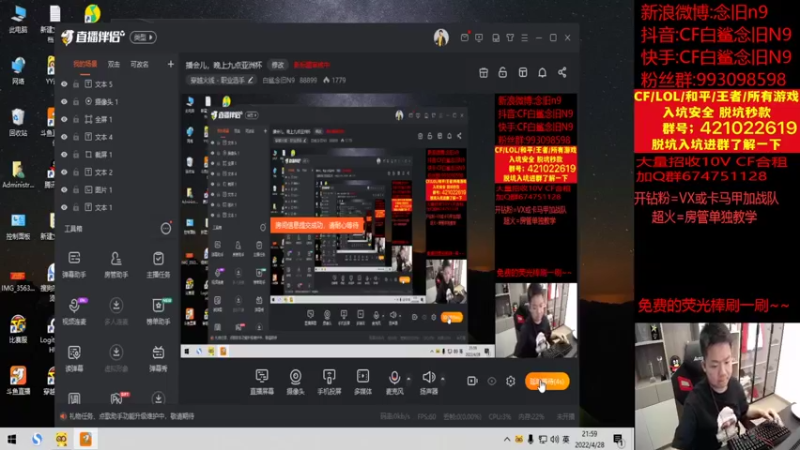
Task: Hide the 文本 1 layer
Action: pos(64,207)
